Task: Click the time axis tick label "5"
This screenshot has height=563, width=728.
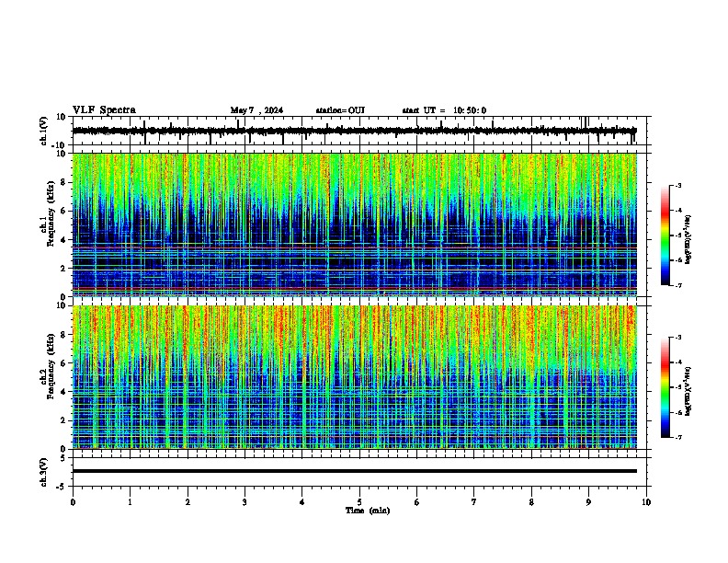Action: pyautogui.click(x=359, y=502)
